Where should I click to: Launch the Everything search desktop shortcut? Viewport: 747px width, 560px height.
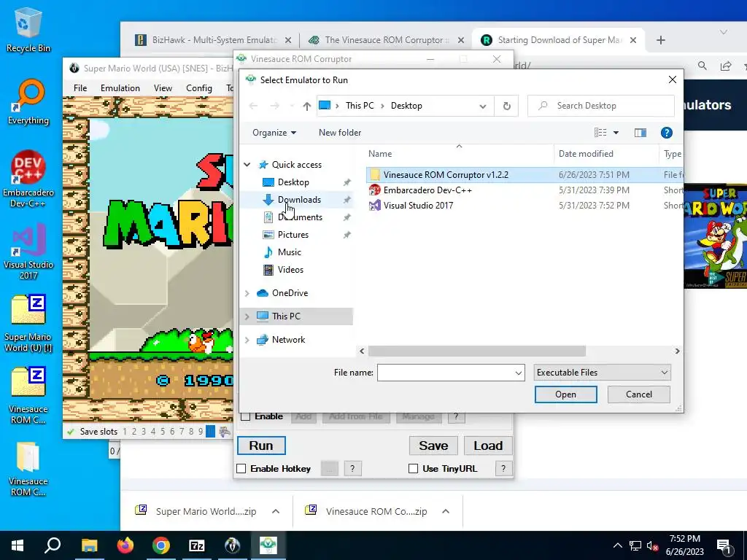click(x=28, y=102)
